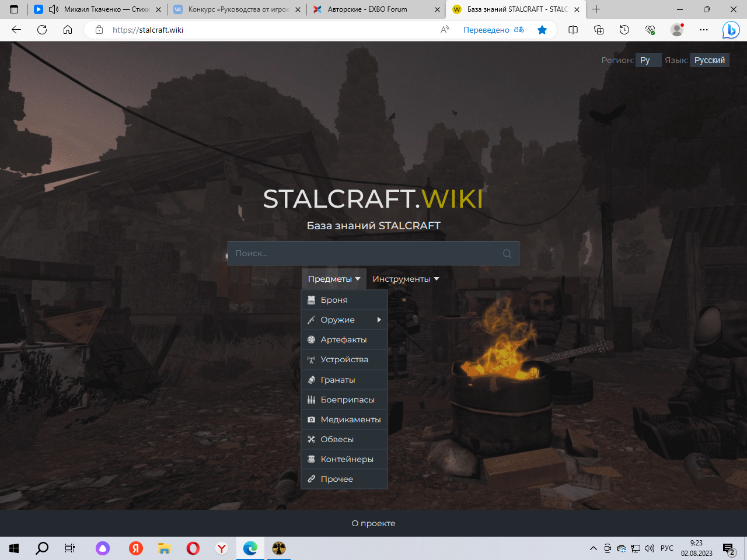The image size is (747, 560).
Task: Open the read aloud icon in address bar
Action: [x=445, y=30]
